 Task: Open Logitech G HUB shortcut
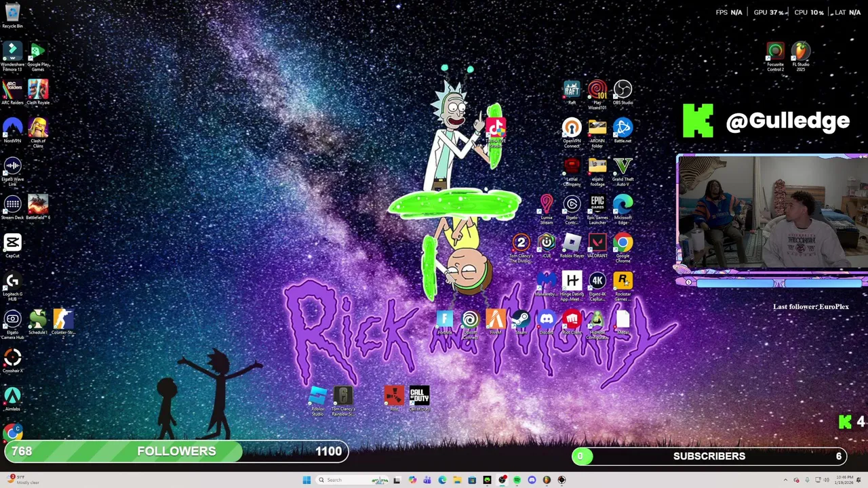click(12, 286)
